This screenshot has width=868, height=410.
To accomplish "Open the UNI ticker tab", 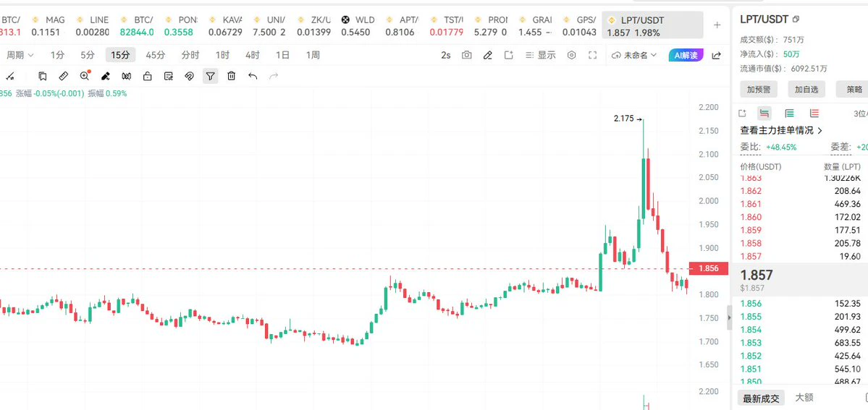I will click(269, 26).
